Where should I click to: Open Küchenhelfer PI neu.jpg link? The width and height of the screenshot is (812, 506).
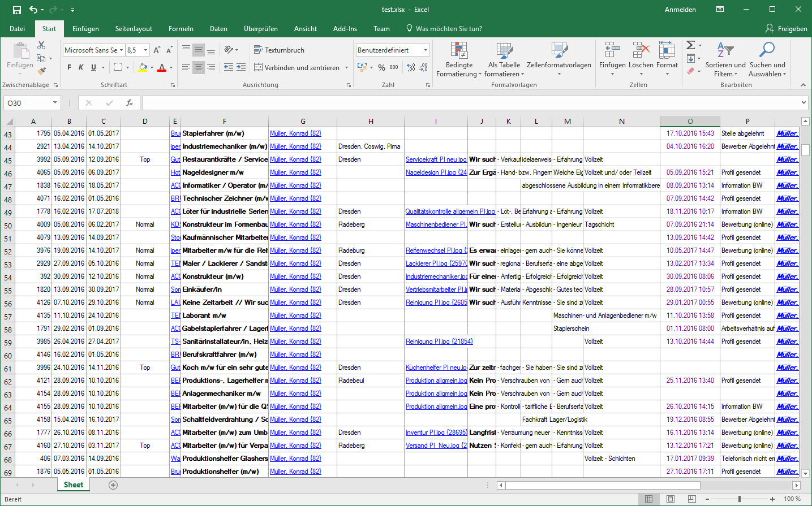click(436, 367)
